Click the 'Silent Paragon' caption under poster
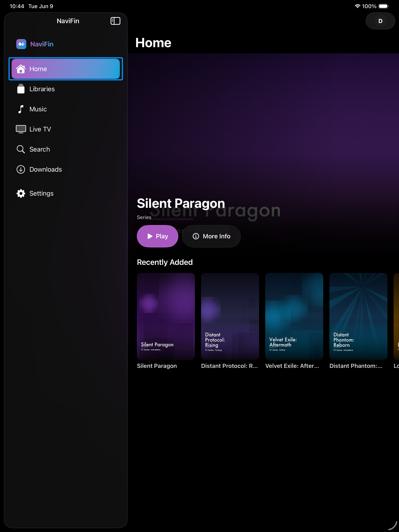 tap(157, 366)
